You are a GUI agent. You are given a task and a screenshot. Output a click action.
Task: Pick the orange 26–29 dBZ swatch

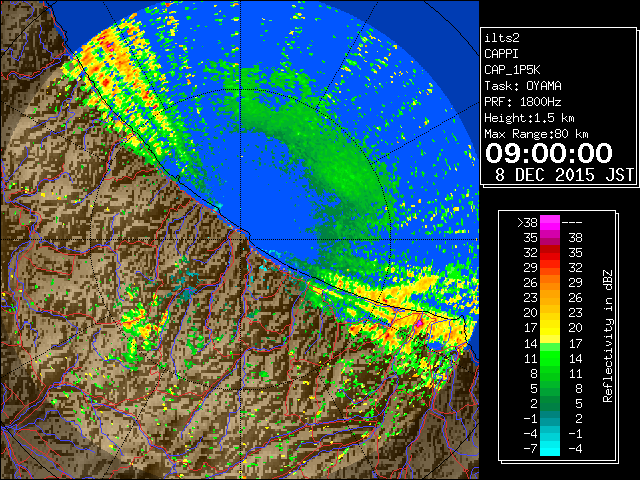point(550,282)
